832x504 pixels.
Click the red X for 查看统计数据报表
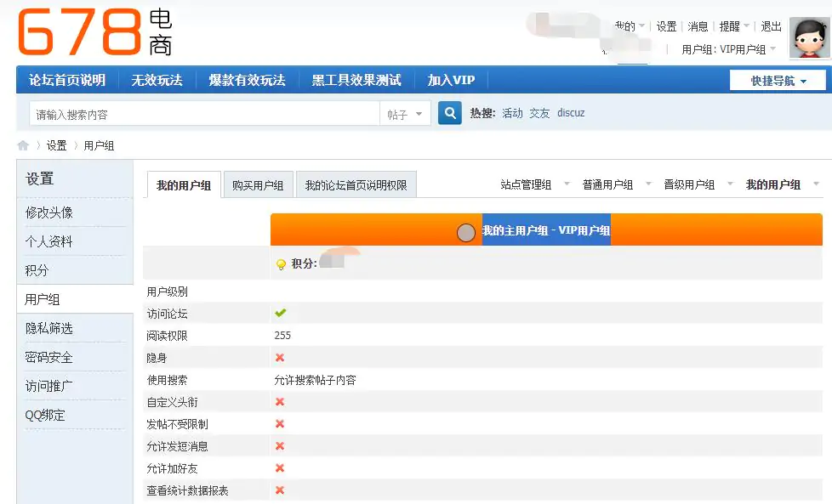tap(280, 490)
